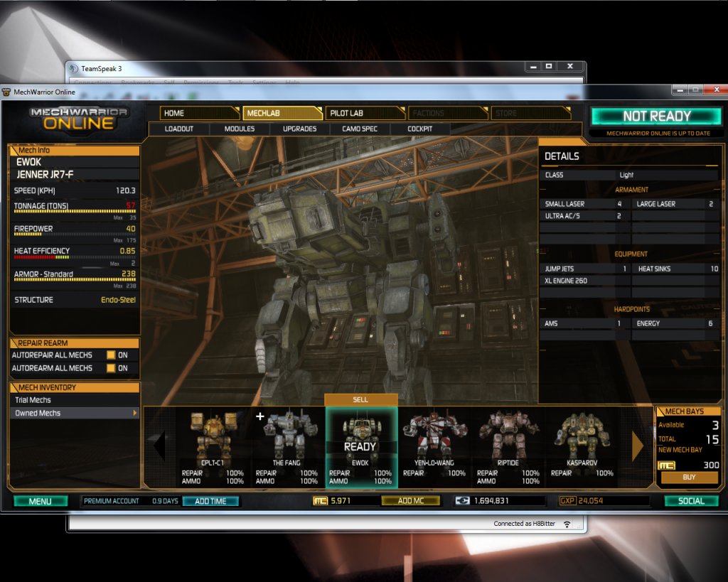This screenshot has width=728, height=582.
Task: Open the MENU button
Action: tap(41, 501)
